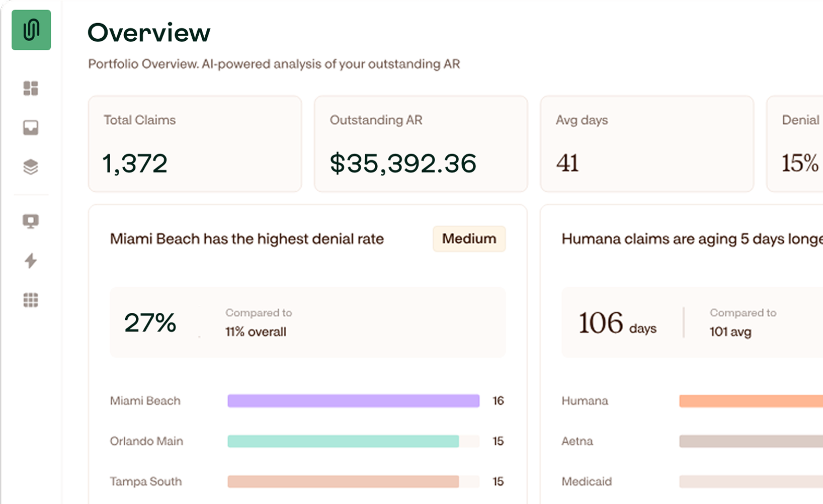Click the Miami Beach row label
The width and height of the screenshot is (823, 504).
click(x=145, y=401)
